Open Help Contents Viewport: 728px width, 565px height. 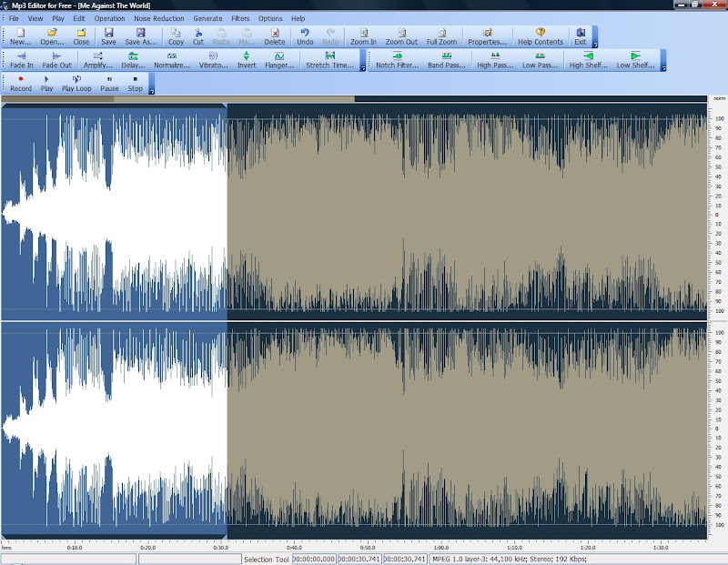(x=541, y=36)
